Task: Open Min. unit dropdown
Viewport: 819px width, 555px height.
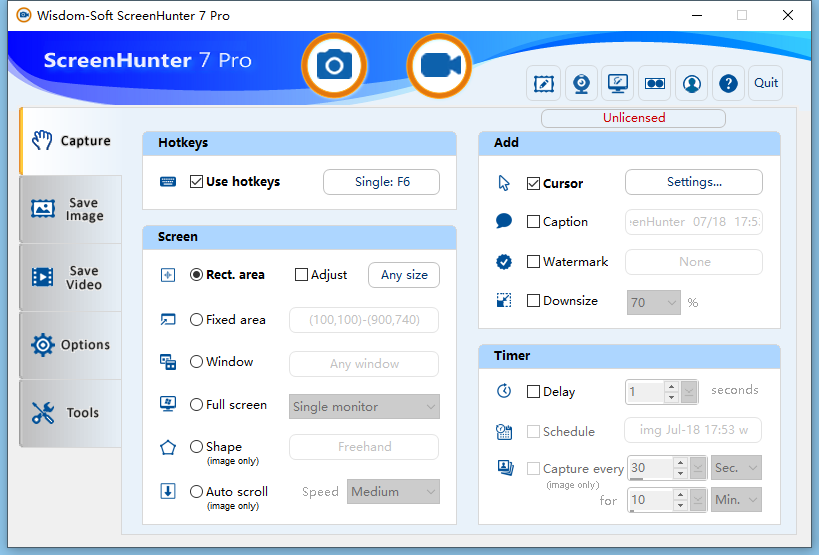Action: coord(736,500)
